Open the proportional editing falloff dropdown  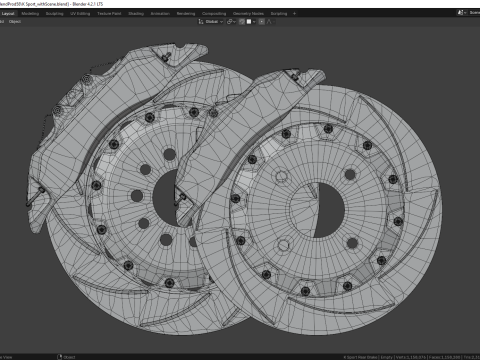point(270,22)
